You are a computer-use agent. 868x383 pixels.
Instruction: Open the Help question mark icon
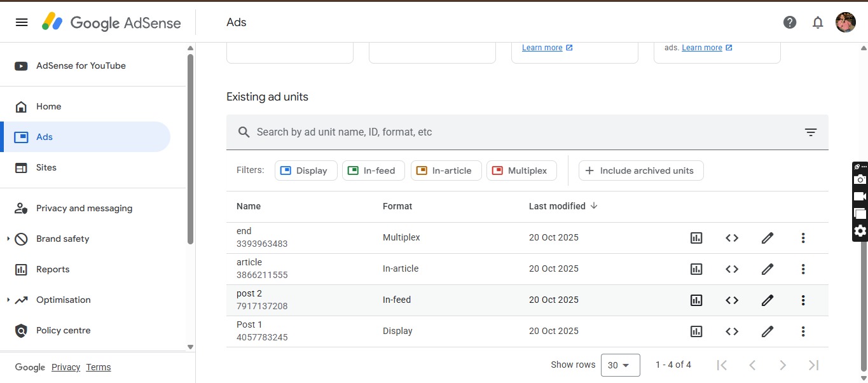click(790, 22)
